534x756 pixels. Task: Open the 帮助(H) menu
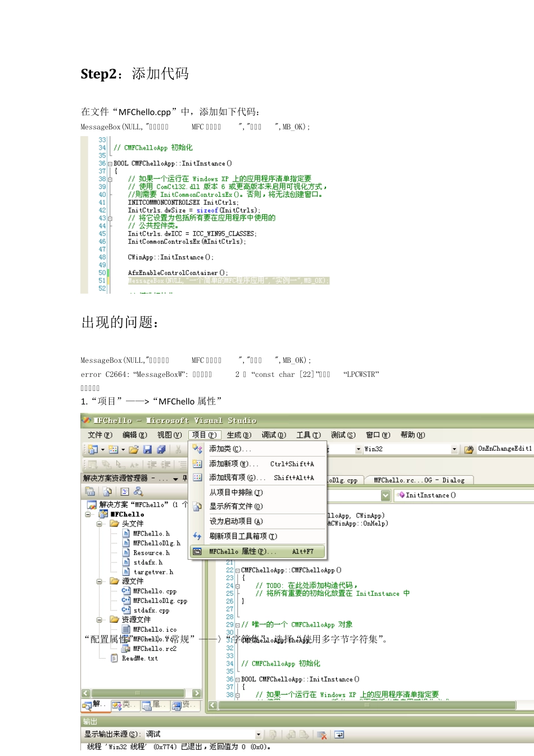(x=413, y=435)
